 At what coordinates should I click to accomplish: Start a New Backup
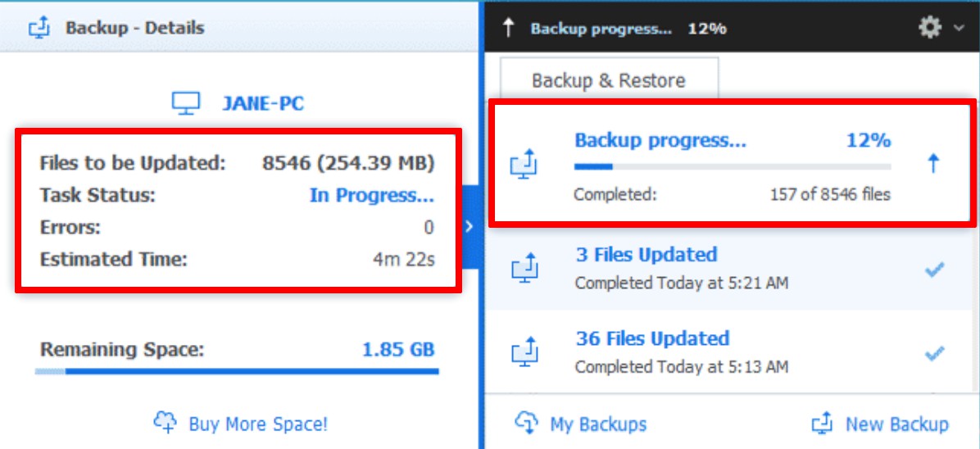click(x=880, y=424)
